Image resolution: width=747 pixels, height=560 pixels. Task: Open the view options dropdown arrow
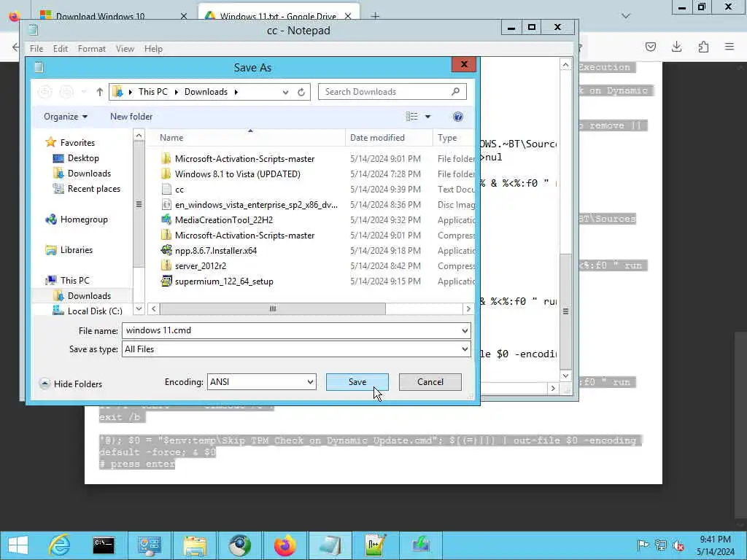tap(427, 117)
